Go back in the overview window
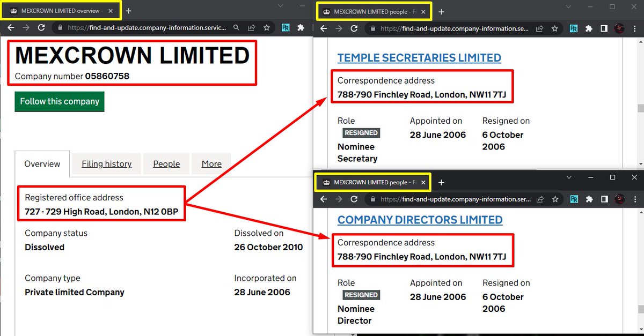This screenshot has height=336, width=644. click(x=11, y=27)
